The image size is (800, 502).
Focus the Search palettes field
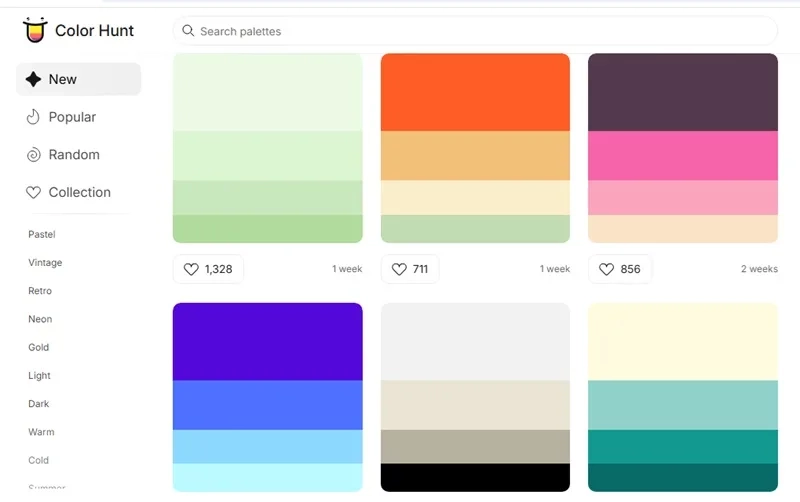[x=480, y=31]
